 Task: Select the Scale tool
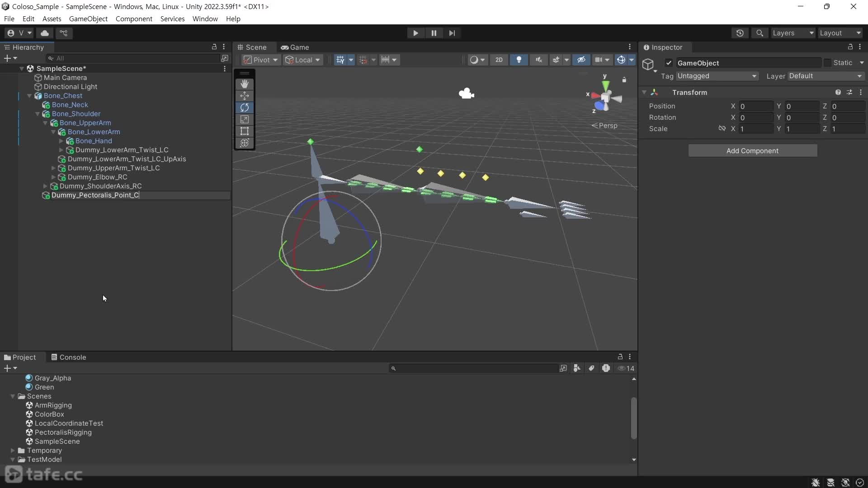click(x=245, y=119)
